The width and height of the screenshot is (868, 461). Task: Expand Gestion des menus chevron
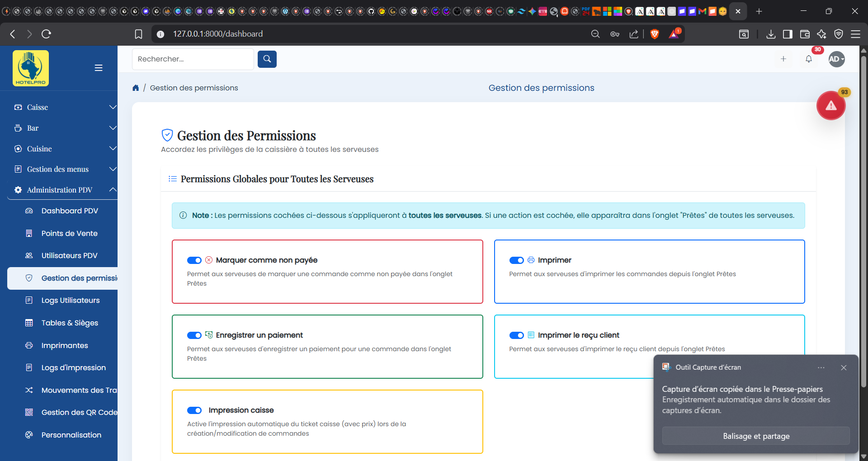tap(113, 169)
